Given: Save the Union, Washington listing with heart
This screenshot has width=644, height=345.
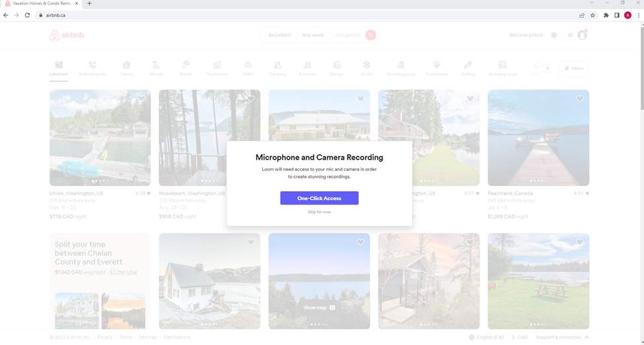Looking at the screenshot, I should (141, 99).
